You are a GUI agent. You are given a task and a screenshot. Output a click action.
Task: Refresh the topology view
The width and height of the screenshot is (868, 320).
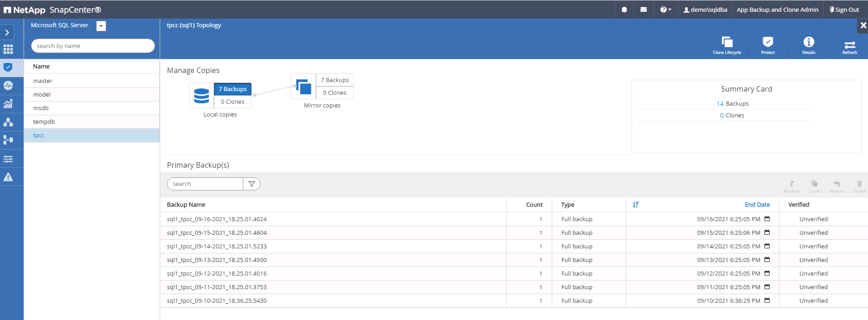(x=849, y=45)
